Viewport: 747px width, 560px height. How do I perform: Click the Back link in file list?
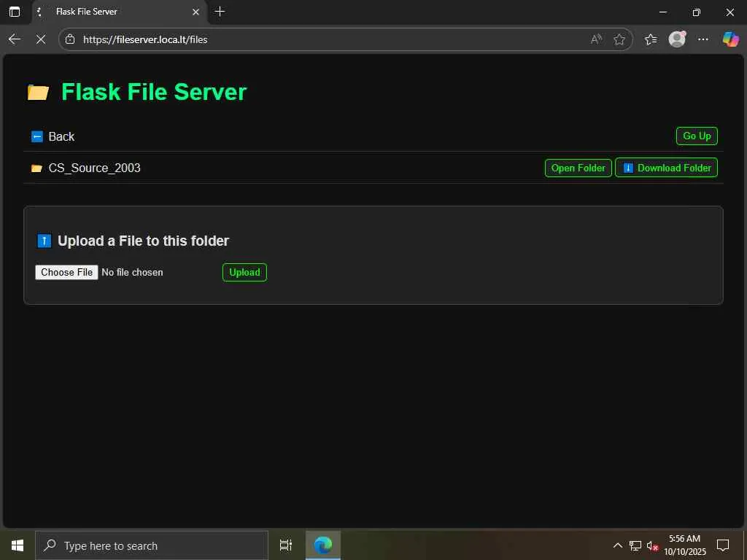click(x=61, y=136)
